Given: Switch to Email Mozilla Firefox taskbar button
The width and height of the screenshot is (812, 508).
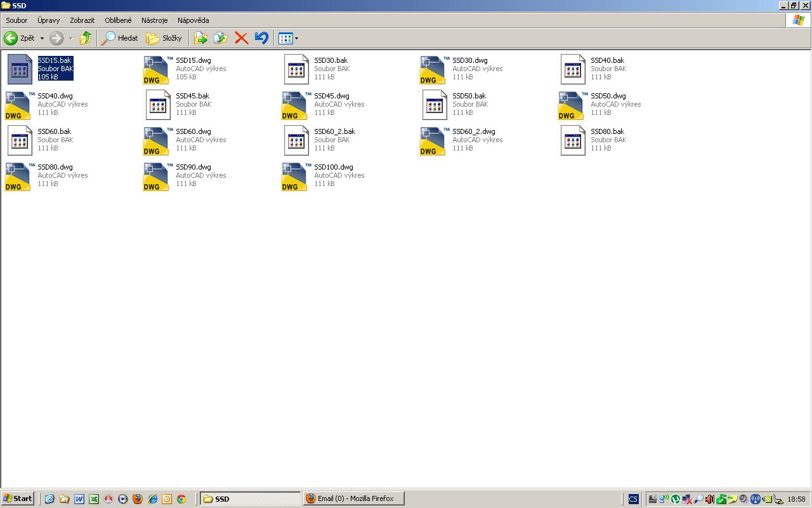Looking at the screenshot, I should pos(353,498).
